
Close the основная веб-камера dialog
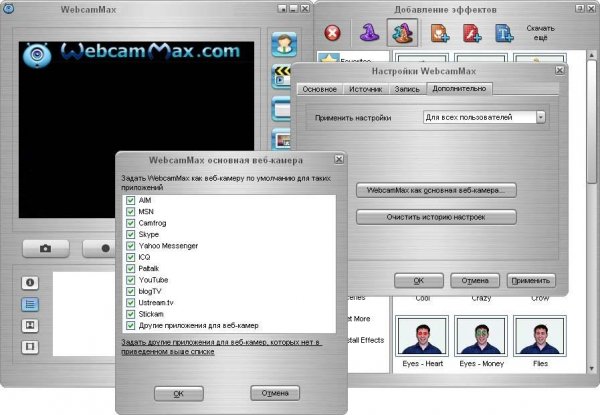point(339,159)
